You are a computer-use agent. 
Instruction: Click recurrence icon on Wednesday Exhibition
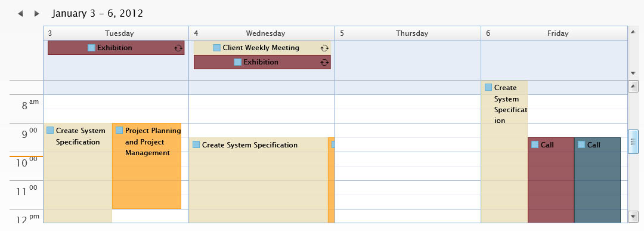coord(324,63)
